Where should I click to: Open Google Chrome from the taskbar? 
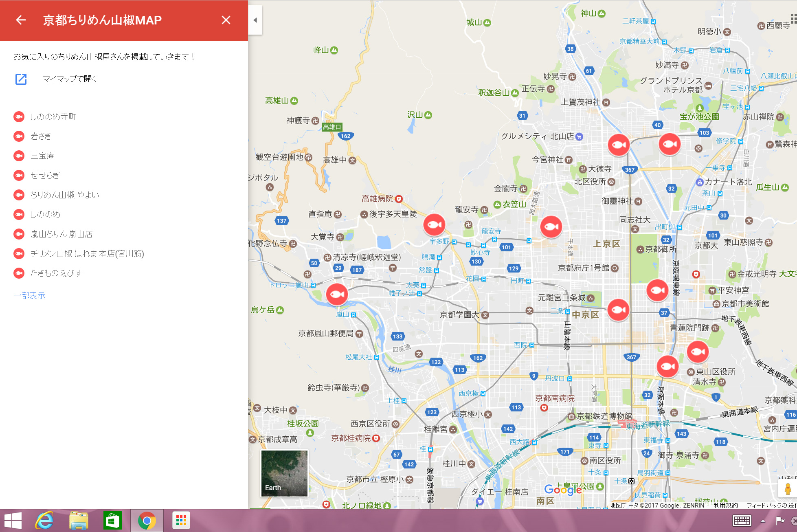[x=147, y=521]
